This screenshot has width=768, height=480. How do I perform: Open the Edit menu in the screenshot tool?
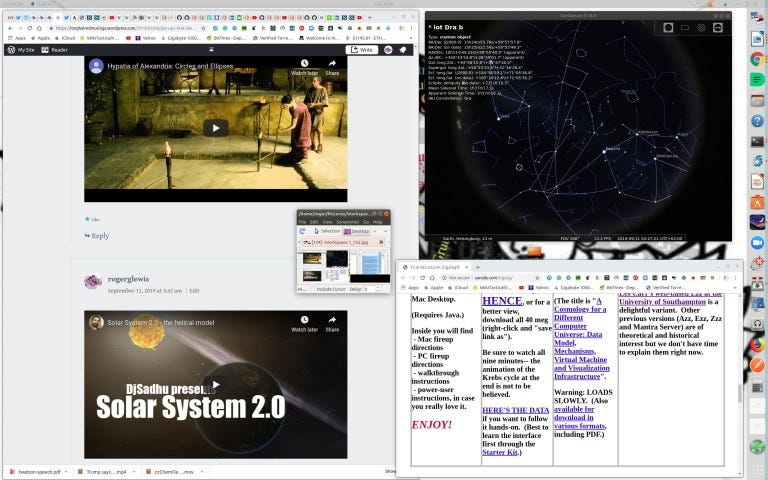coord(314,222)
